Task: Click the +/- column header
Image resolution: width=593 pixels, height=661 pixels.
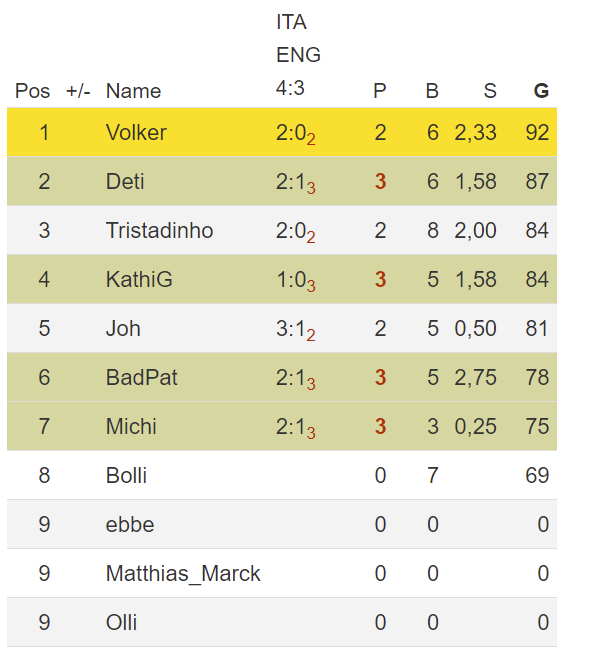Action: [78, 91]
